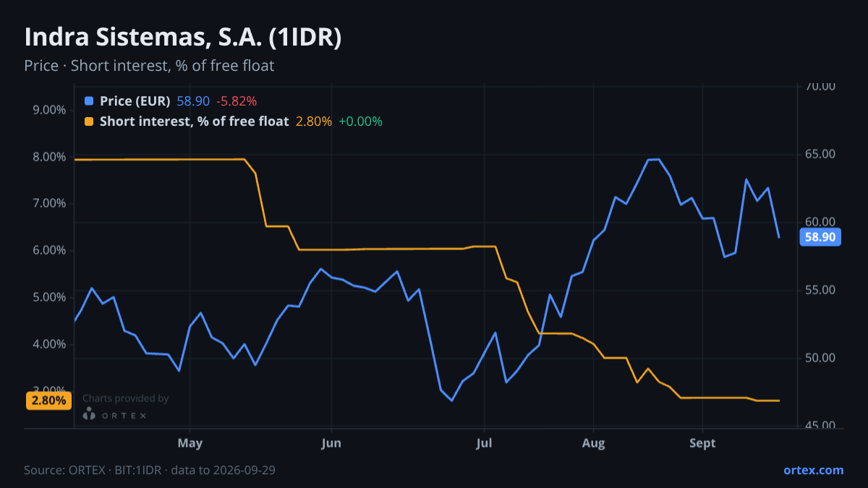Click the 58.90 price axis badge
This screenshot has height=488, width=868.
tap(819, 237)
